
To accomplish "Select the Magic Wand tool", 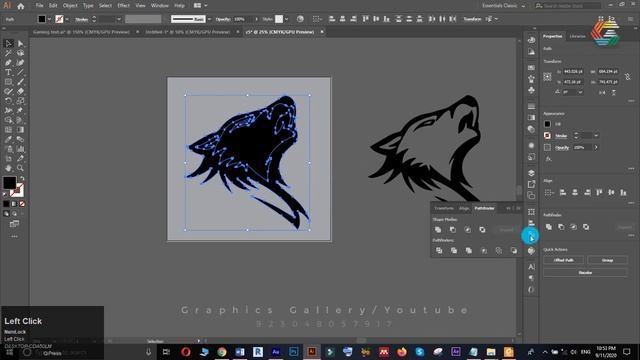I will (x=8, y=53).
